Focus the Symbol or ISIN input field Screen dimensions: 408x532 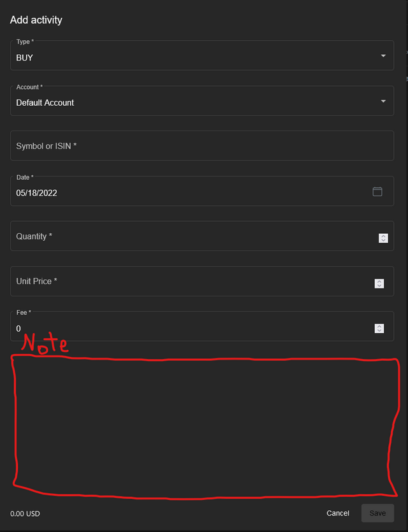click(202, 145)
